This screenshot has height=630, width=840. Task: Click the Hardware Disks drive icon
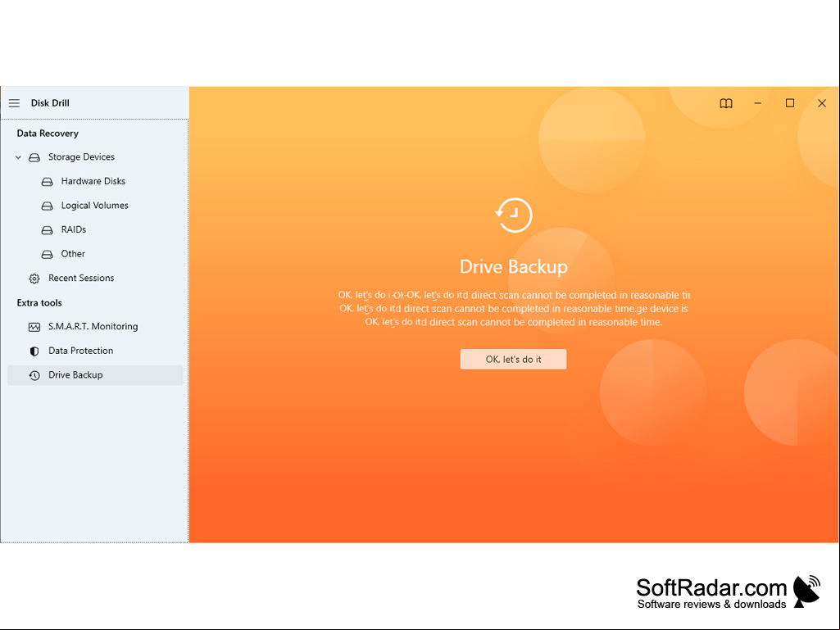click(48, 182)
